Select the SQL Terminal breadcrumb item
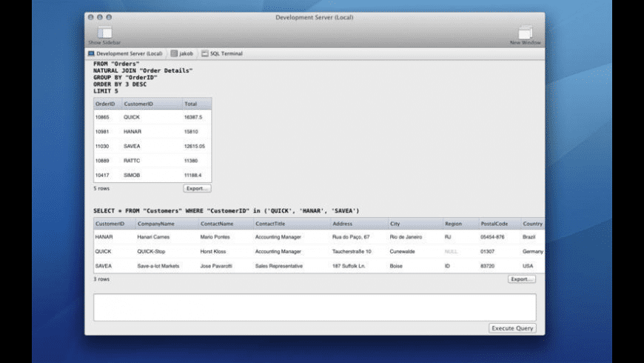 [x=226, y=54]
